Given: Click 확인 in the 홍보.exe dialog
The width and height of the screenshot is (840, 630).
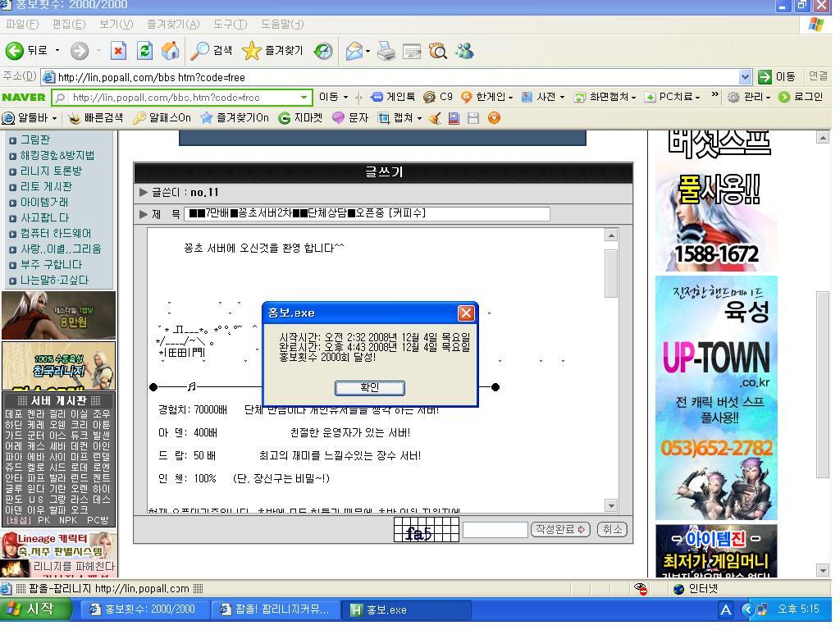Looking at the screenshot, I should pos(370,388).
